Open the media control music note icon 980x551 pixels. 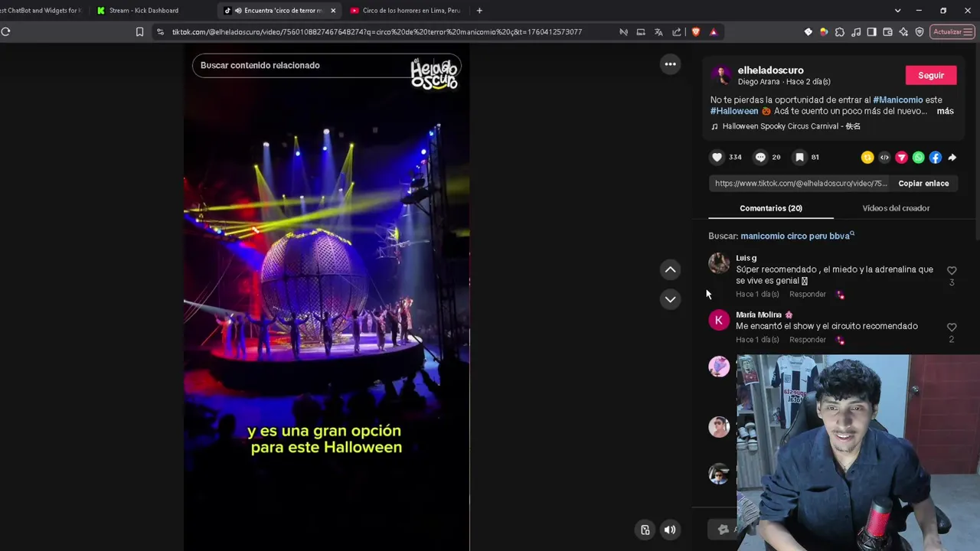coord(856,32)
